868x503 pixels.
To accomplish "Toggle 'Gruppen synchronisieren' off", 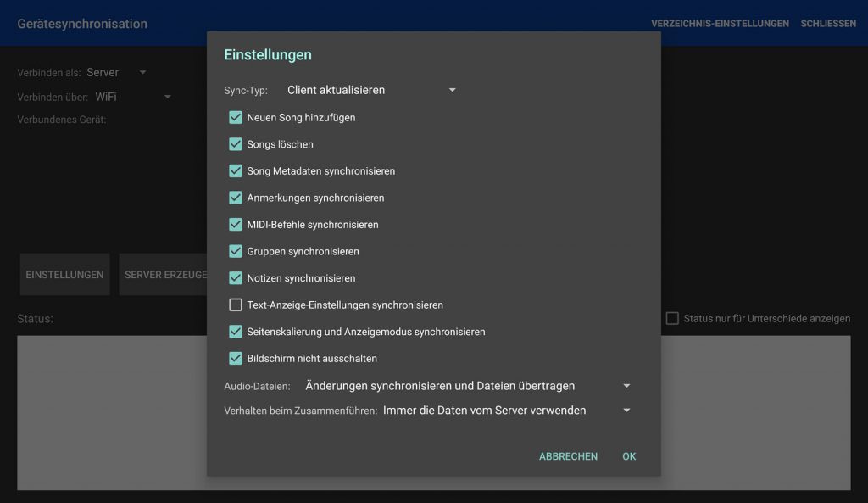I will pyautogui.click(x=235, y=251).
